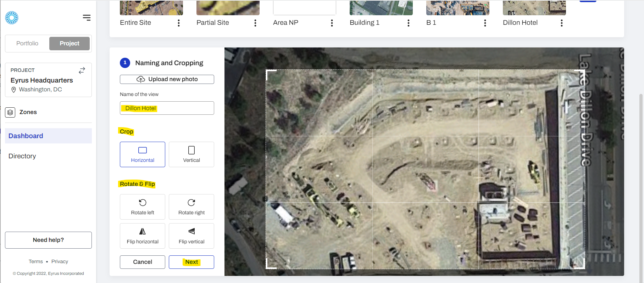The image size is (644, 283).
Task: Click the Zones layers icon
Action: (10, 112)
